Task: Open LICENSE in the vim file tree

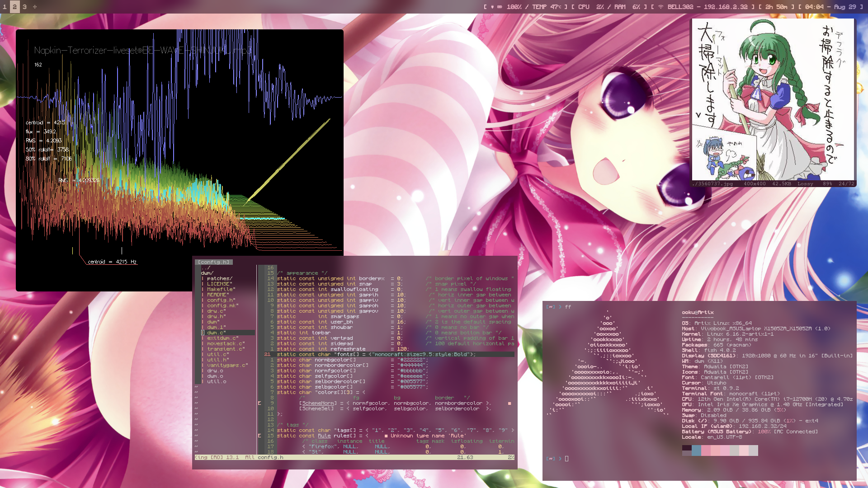Action: 219,284
